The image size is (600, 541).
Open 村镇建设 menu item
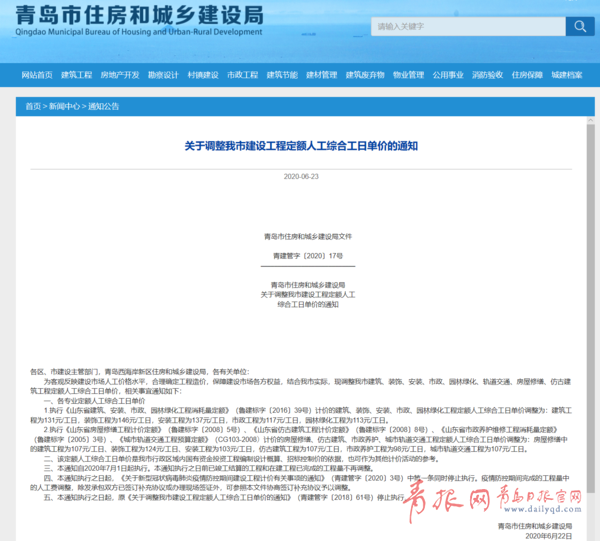203,75
